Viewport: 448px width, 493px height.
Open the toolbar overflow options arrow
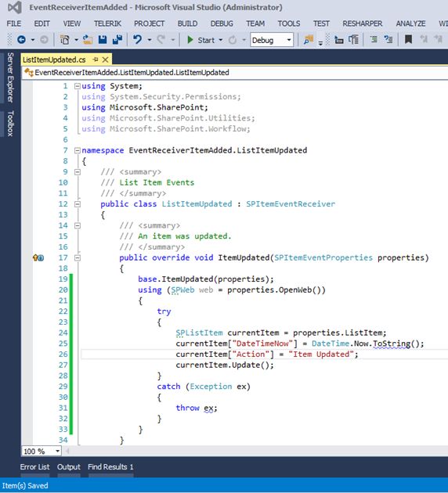[x=320, y=43]
